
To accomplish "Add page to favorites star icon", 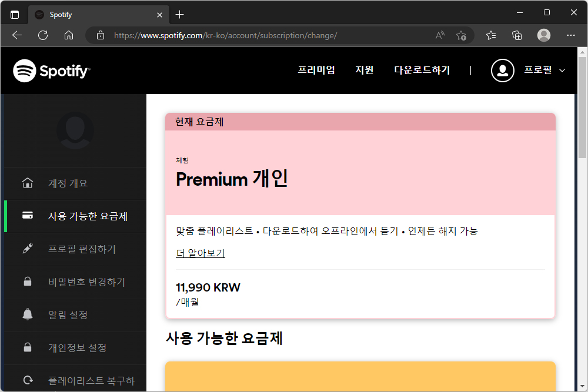I will click(x=461, y=36).
